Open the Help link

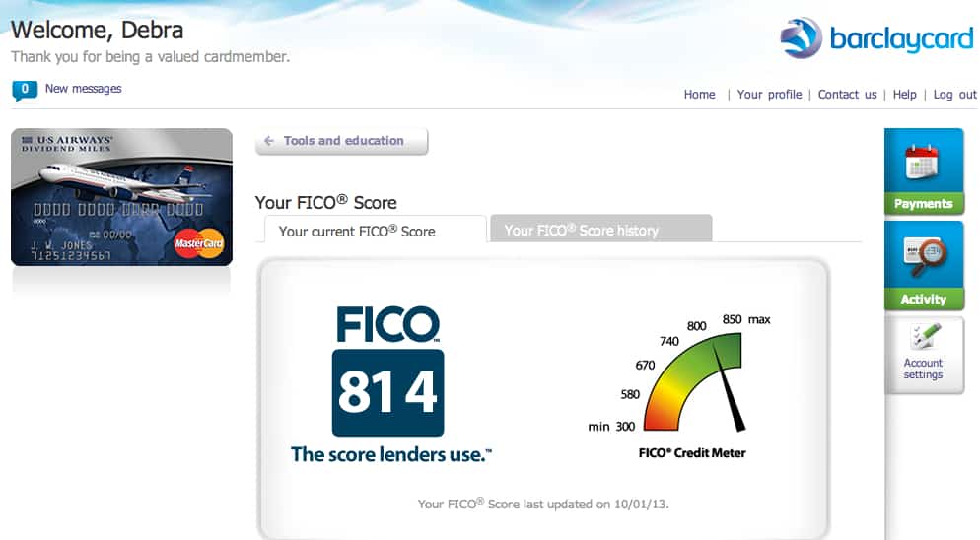[904, 95]
